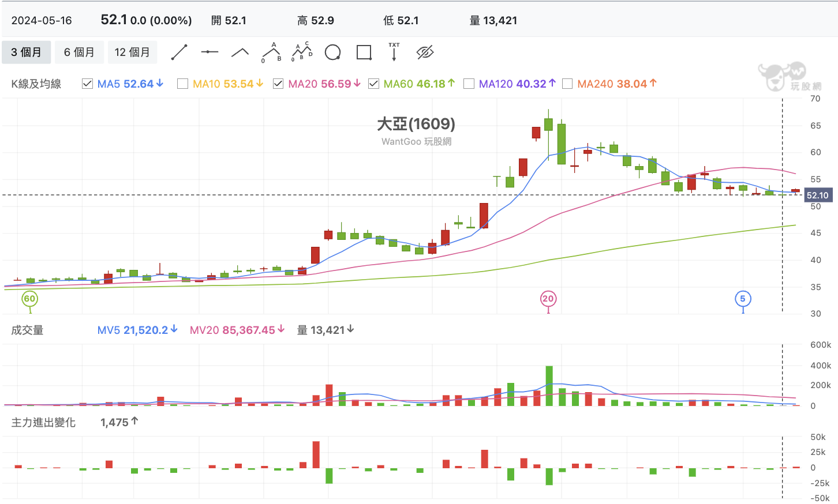Choose the 0-A-B wave pattern tool
Viewport: 838px width, 504px height.
click(x=271, y=52)
